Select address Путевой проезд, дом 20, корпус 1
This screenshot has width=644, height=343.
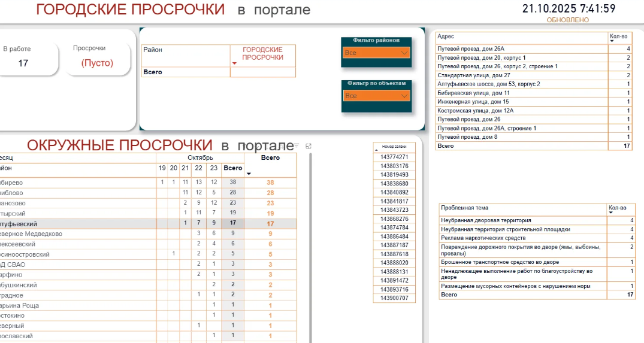tap(482, 58)
